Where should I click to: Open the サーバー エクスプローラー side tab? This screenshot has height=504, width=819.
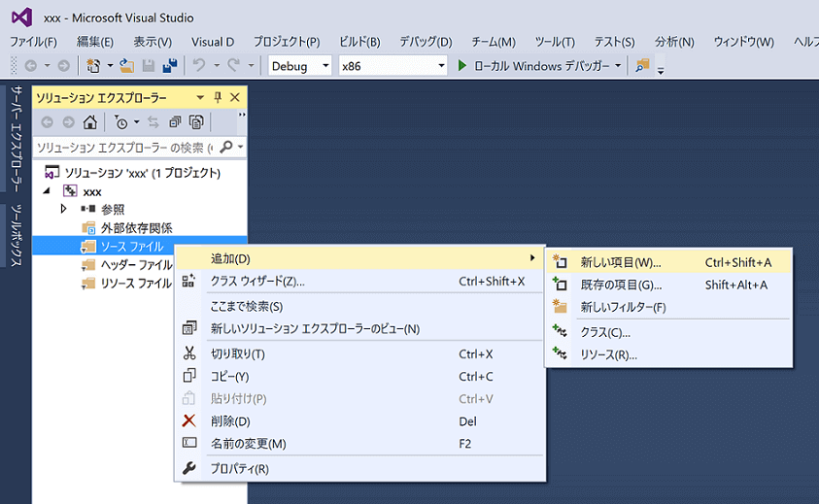click(17, 139)
